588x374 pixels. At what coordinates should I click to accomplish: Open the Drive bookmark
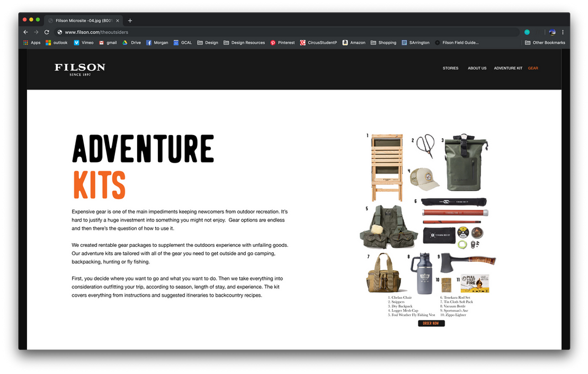point(131,43)
